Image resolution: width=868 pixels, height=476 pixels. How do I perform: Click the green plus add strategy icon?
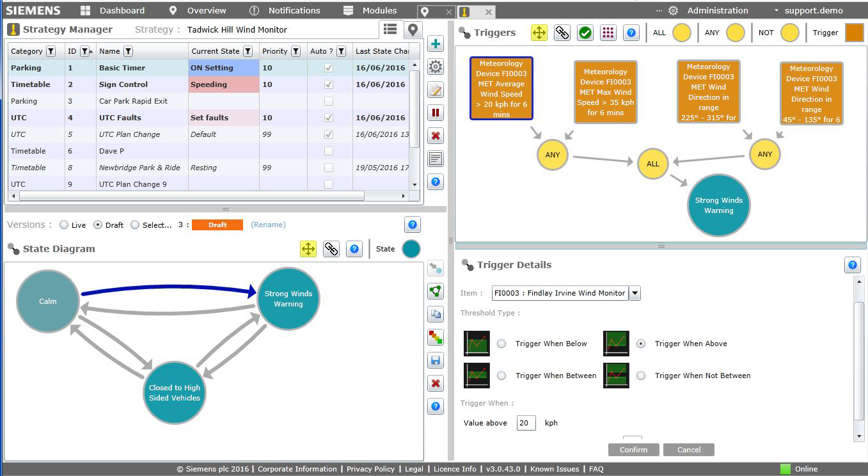436,44
